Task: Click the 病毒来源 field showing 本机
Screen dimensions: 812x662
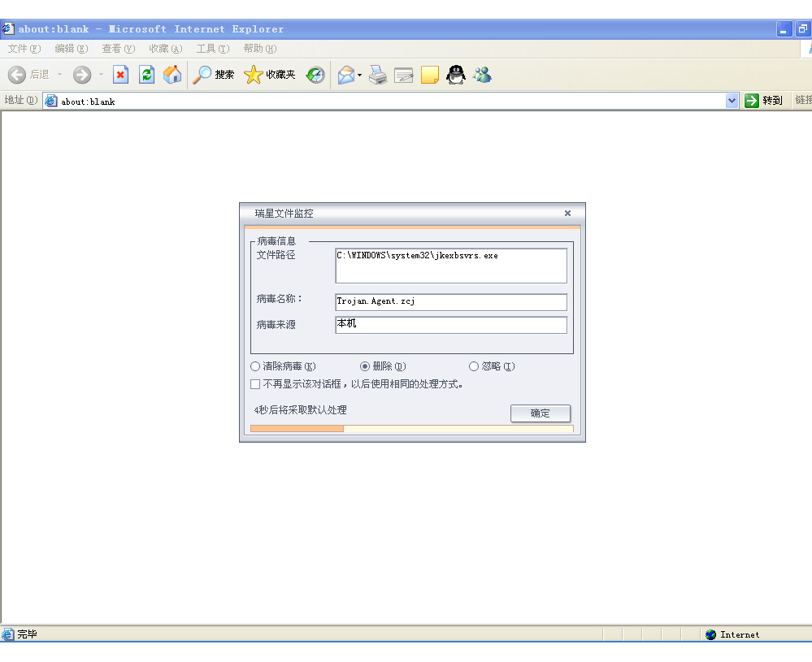Action: pyautogui.click(x=451, y=325)
